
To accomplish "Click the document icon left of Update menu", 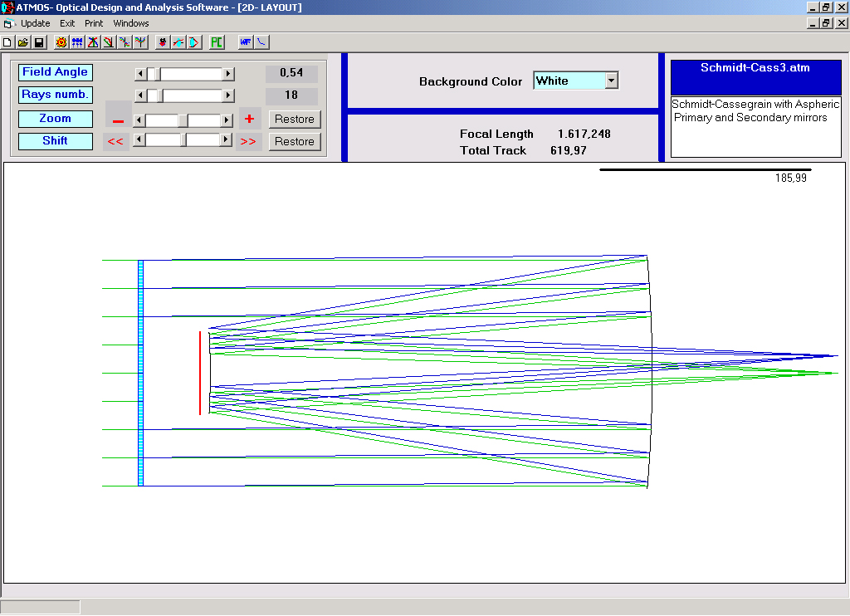I will 7,23.
